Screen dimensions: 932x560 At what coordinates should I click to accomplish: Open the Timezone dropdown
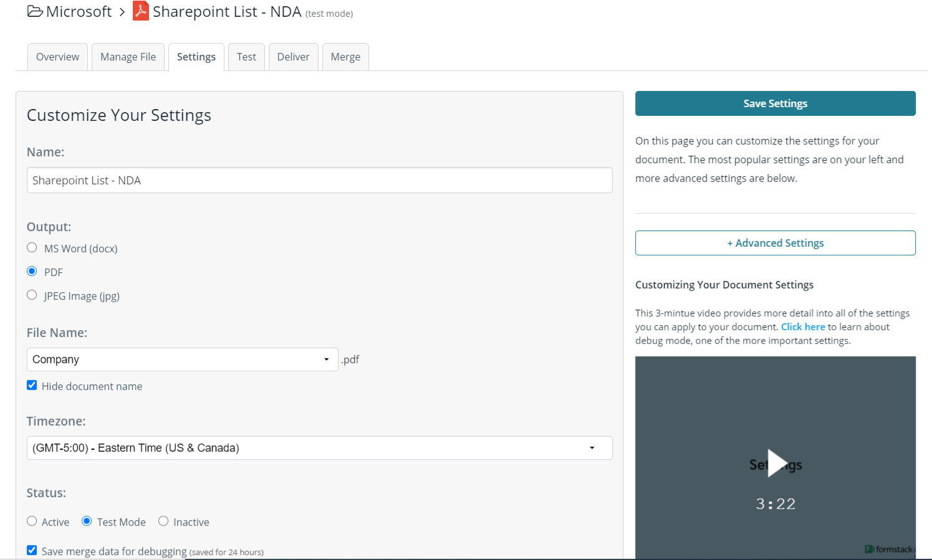click(x=319, y=448)
